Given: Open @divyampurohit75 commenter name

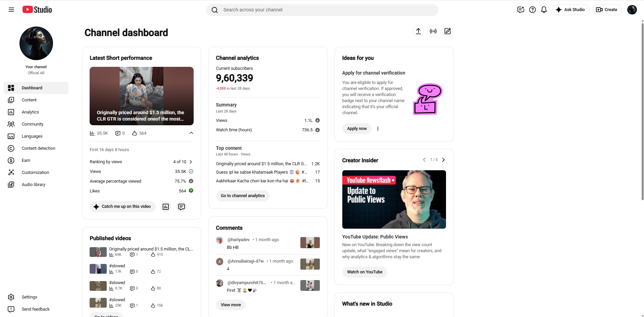Looking at the screenshot, I should click(x=247, y=283).
